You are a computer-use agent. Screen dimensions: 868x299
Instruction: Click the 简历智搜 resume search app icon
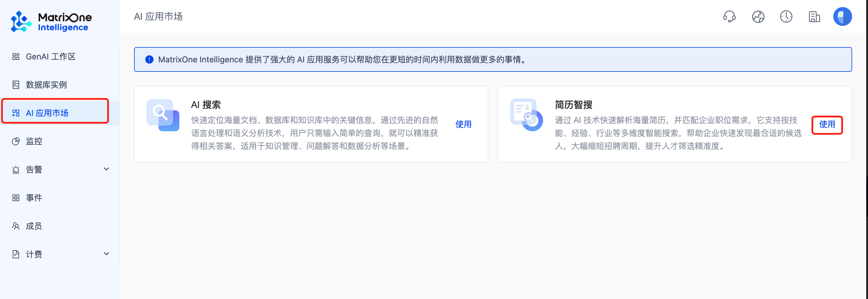click(x=526, y=115)
